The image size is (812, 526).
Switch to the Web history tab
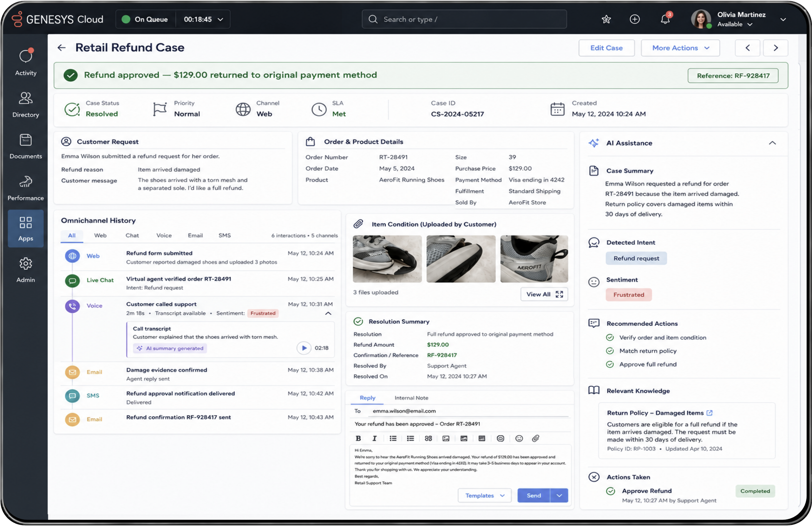100,235
